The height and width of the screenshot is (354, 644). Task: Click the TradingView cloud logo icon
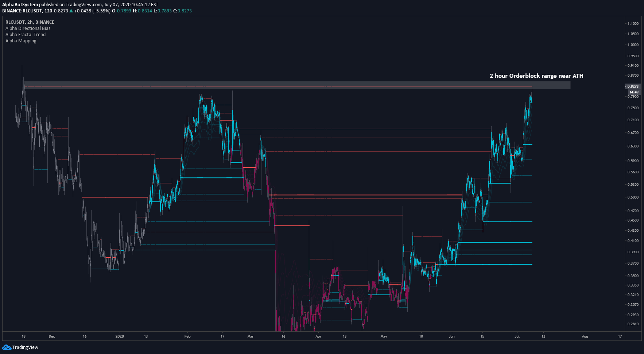coord(7,347)
